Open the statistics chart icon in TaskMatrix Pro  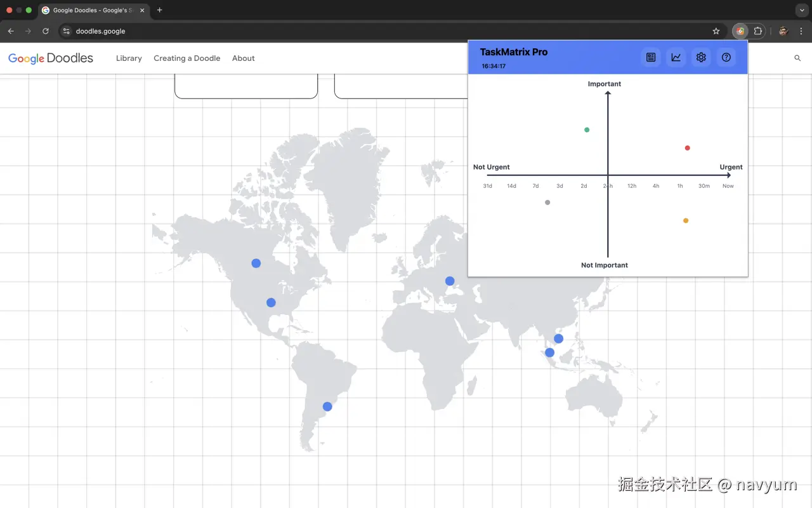pos(676,57)
